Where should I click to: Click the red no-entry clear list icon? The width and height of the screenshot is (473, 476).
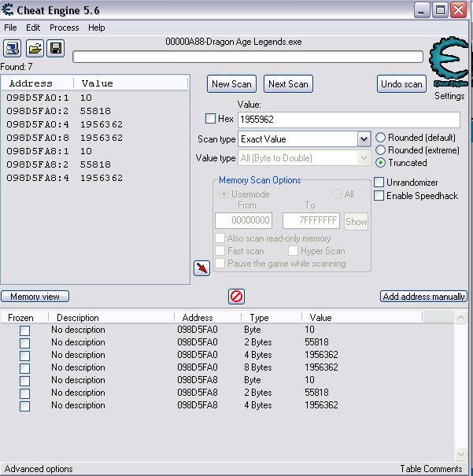tap(236, 297)
